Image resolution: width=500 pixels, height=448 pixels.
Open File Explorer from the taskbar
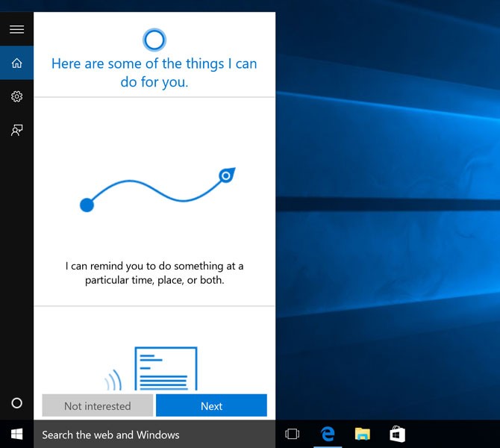[x=363, y=434]
